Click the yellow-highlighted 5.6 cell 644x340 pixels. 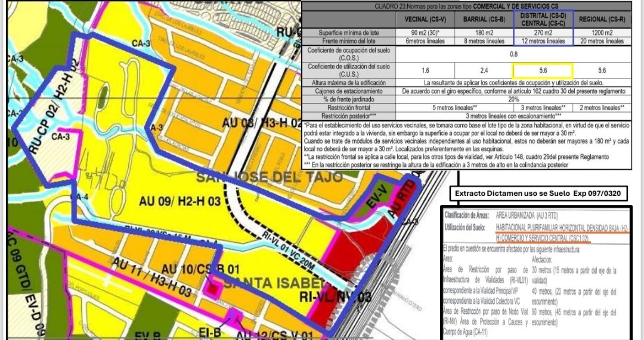(543, 70)
